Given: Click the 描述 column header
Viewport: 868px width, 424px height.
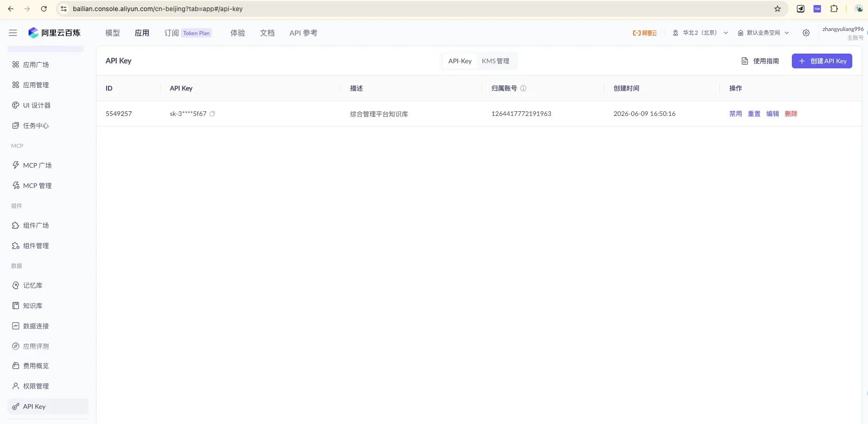Looking at the screenshot, I should click(356, 88).
